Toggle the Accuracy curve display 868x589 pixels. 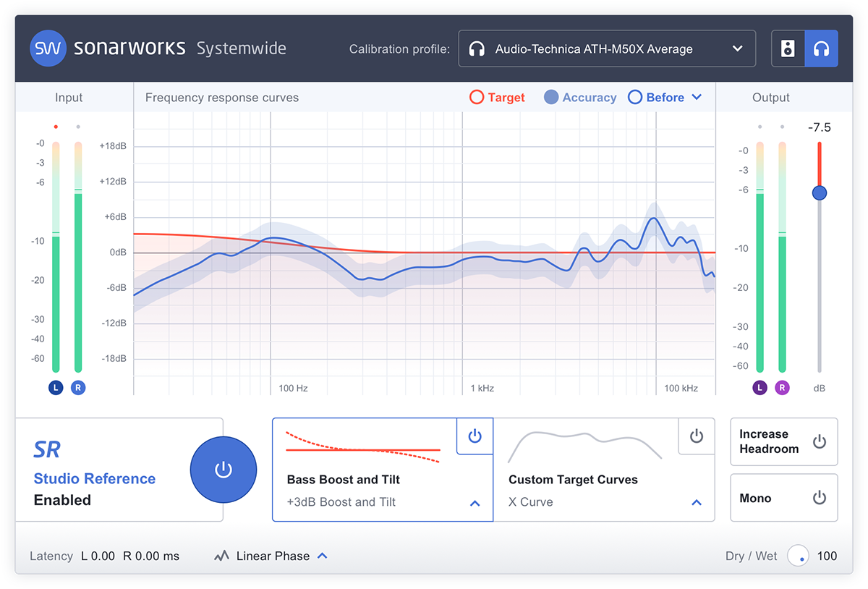click(580, 98)
